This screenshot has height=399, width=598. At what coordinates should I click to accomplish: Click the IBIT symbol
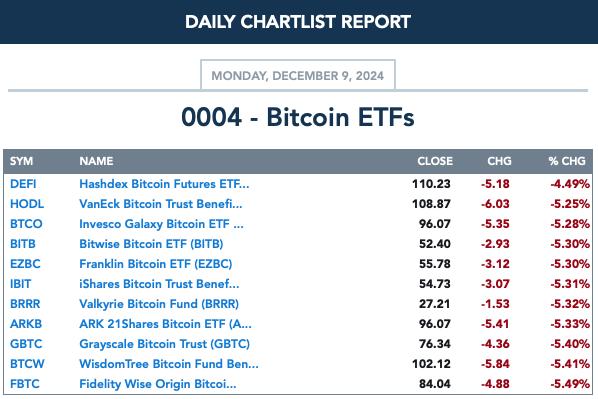coord(21,284)
